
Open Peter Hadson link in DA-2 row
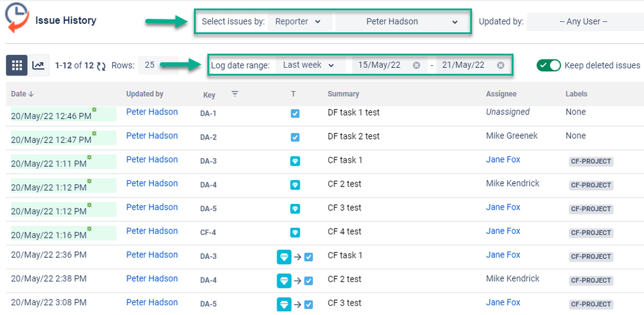point(152,136)
